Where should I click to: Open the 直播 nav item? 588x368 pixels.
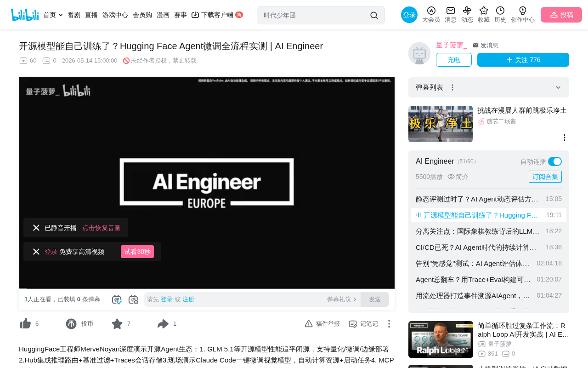pos(91,15)
